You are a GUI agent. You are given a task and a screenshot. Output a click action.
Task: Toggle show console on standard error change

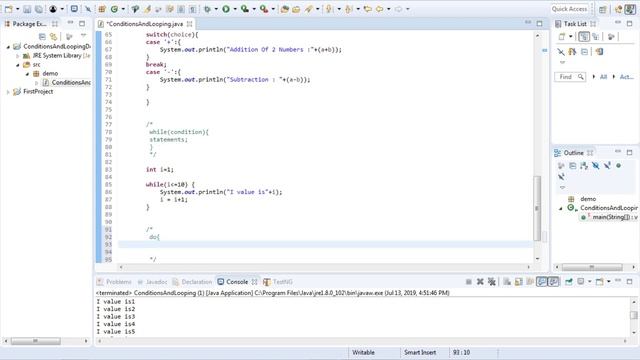553,282
